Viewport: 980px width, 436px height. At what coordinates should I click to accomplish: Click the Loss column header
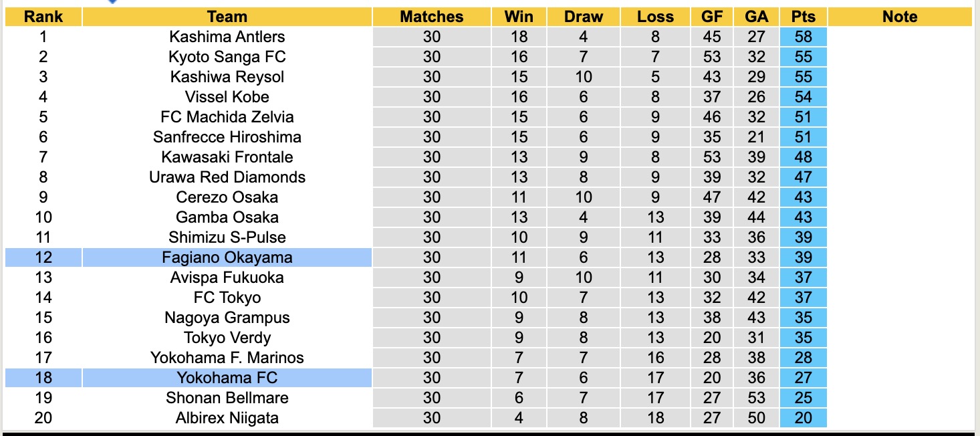(x=655, y=17)
